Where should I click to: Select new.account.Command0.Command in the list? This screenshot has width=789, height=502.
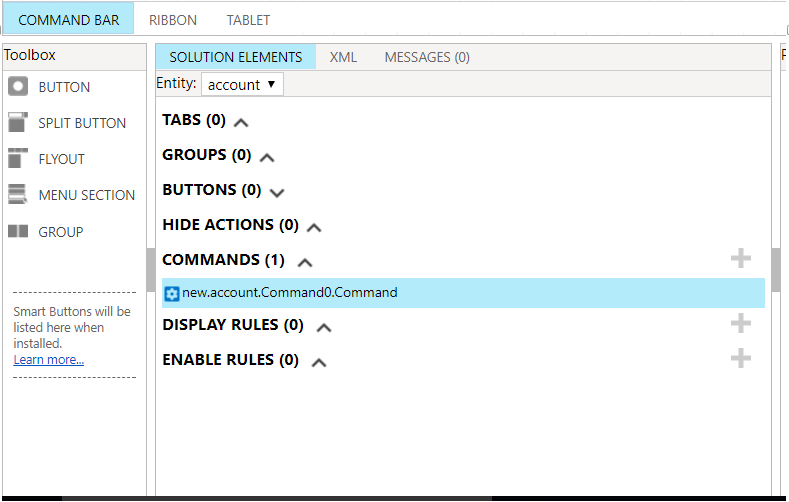[290, 293]
